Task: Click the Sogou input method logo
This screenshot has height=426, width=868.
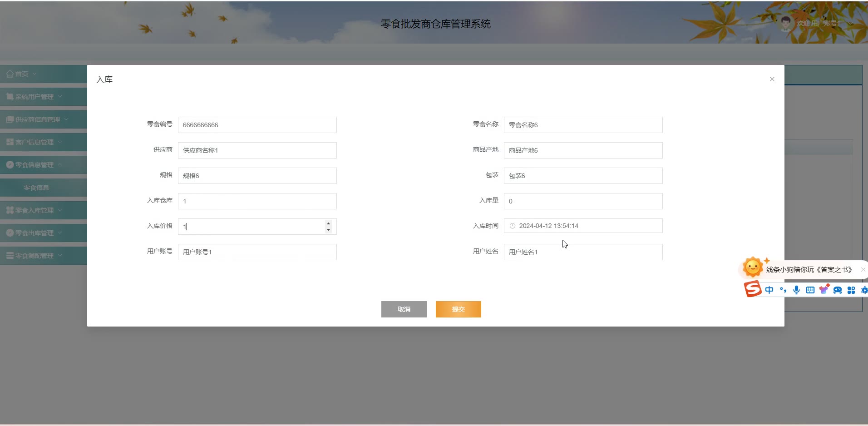Action: click(x=752, y=289)
